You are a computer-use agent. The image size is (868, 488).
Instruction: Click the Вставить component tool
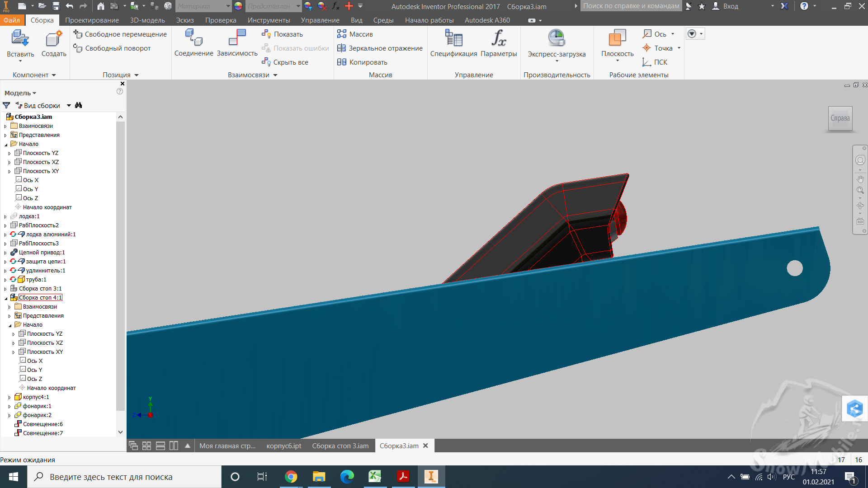(20, 44)
